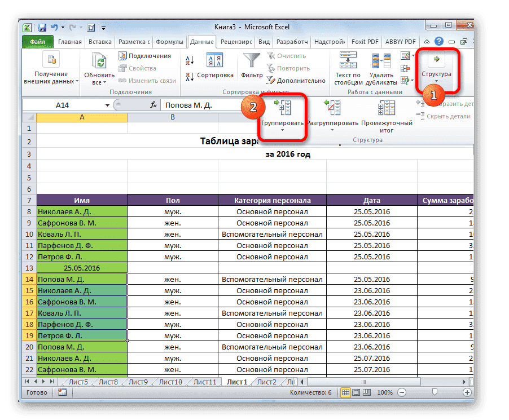Switch to Page Layout view button
Viewport: 509px width, 420px height.
356,392
